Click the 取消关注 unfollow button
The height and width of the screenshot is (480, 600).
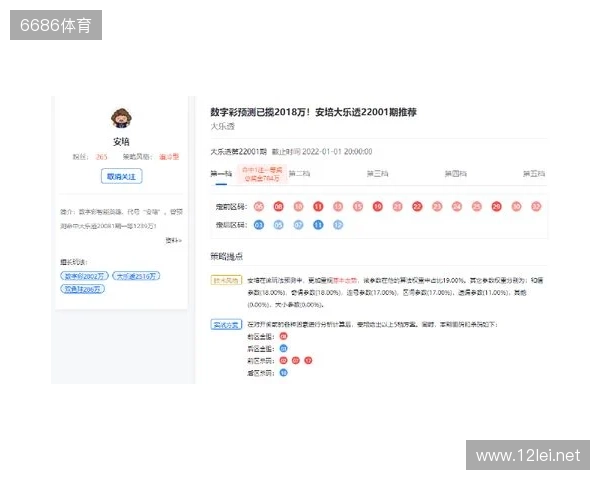click(x=121, y=176)
